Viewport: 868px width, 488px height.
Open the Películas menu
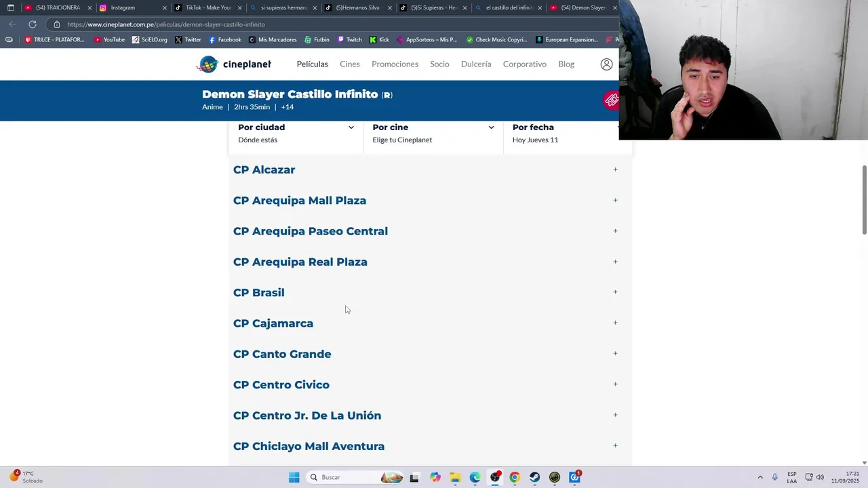312,64
